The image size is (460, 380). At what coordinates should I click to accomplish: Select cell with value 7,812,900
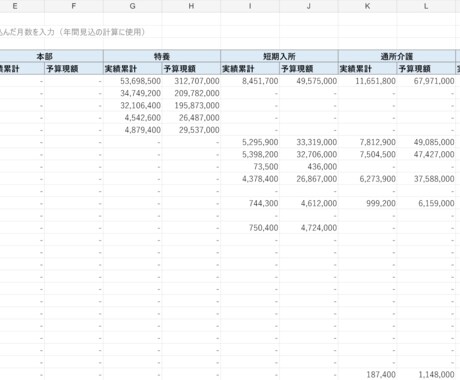tap(367, 142)
